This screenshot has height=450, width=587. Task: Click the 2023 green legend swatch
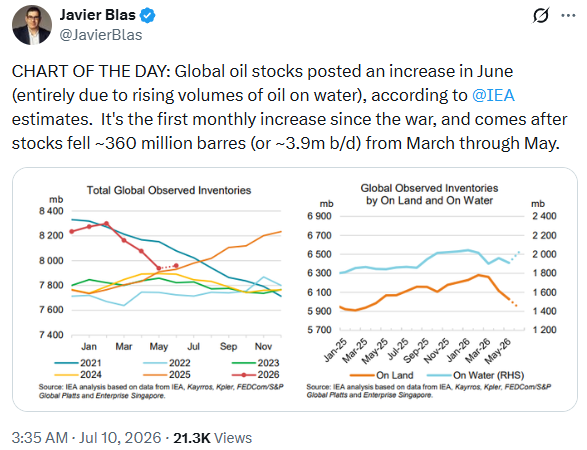pyautogui.click(x=244, y=363)
